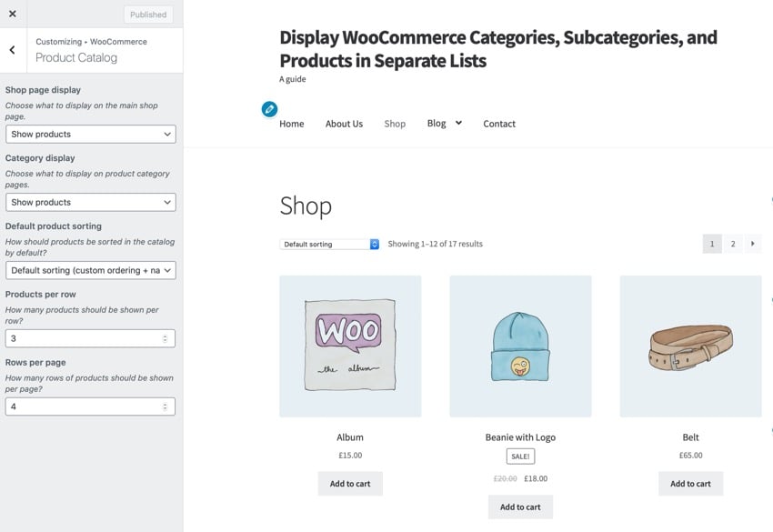The width and height of the screenshot is (773, 532).
Task: Click the next-page arrow in shop pagination
Action: [x=753, y=244]
